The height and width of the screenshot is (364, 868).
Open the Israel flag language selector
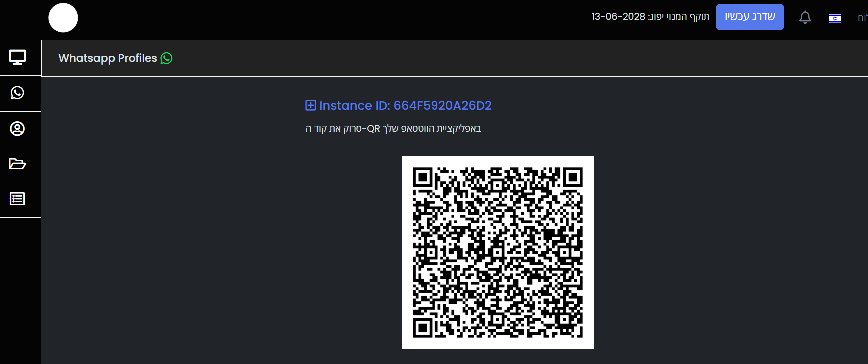(835, 18)
